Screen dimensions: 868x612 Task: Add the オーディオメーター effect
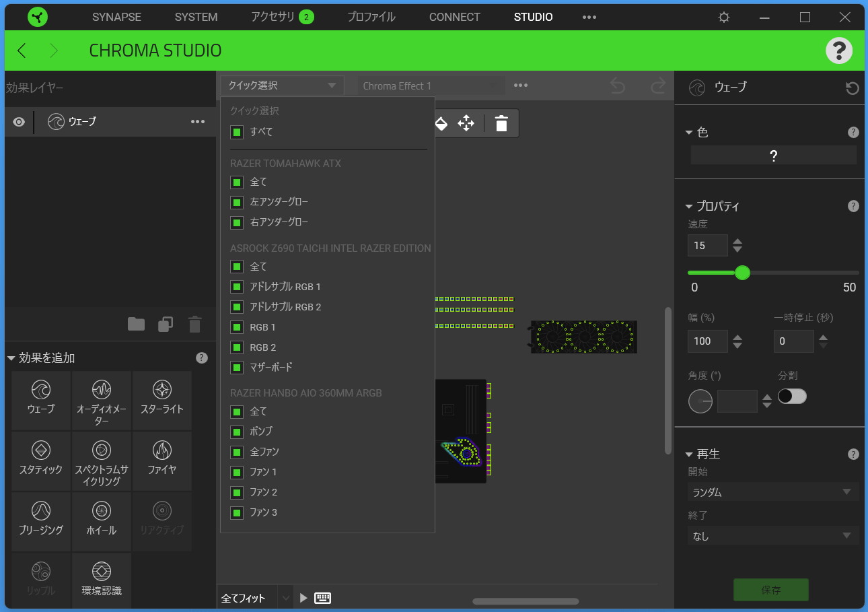point(102,401)
